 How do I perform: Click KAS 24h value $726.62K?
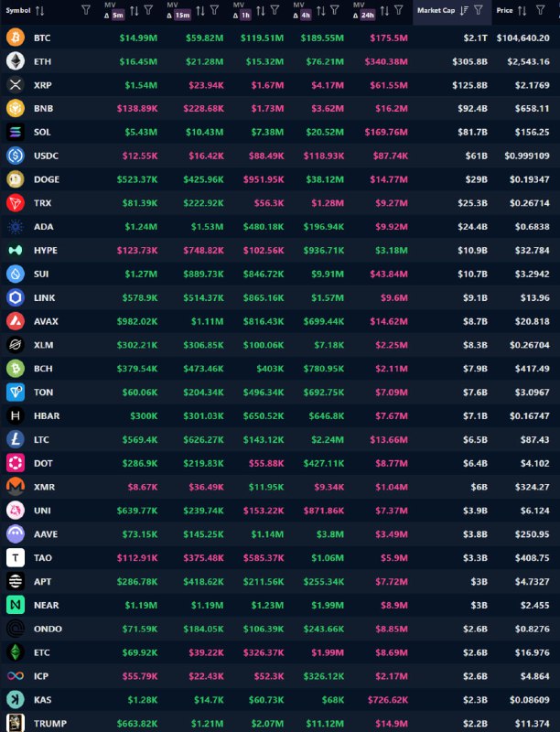(387, 700)
